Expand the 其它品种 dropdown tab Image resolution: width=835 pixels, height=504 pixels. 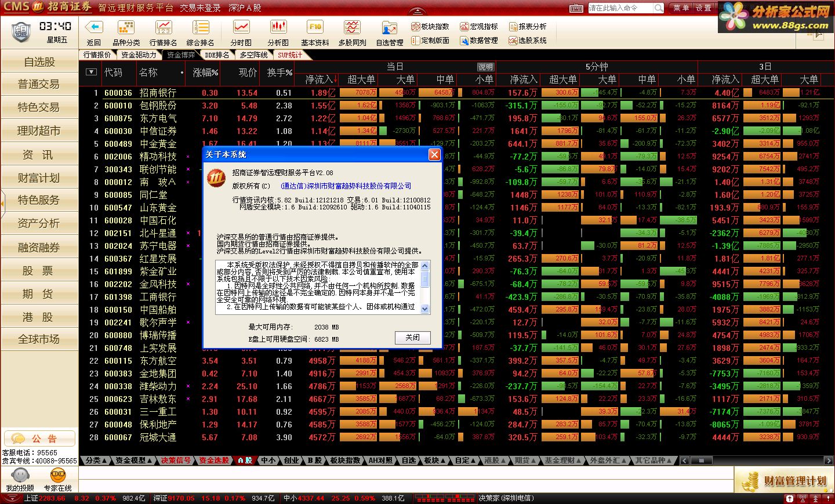pyautogui.click(x=654, y=461)
